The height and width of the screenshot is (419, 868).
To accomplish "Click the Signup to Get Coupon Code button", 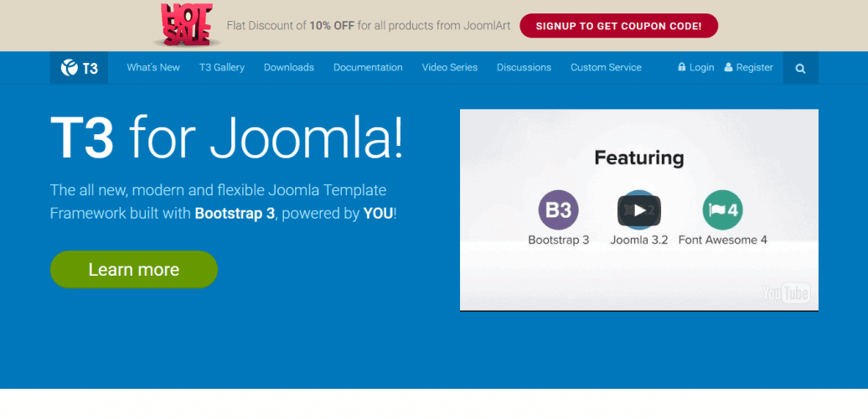I will [619, 26].
